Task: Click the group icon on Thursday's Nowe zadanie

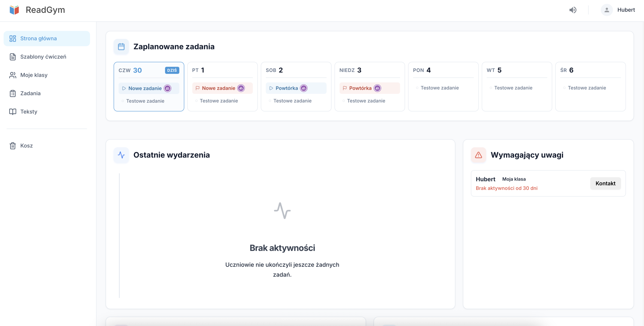Action: pyautogui.click(x=168, y=88)
